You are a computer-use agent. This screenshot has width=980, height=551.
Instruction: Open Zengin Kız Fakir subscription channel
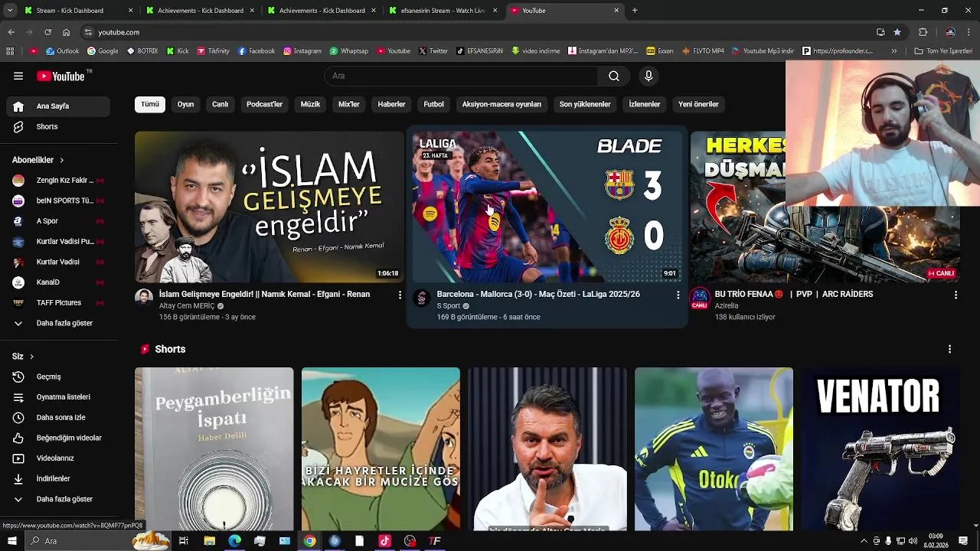tap(58, 181)
